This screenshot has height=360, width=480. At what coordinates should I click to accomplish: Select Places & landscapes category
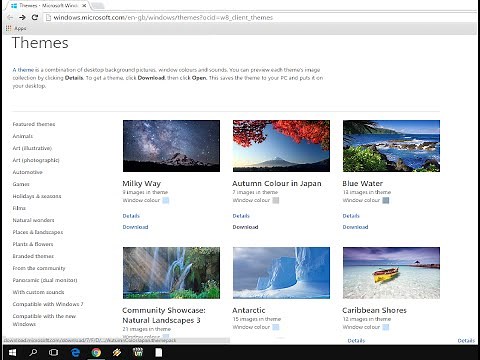pos(38,232)
